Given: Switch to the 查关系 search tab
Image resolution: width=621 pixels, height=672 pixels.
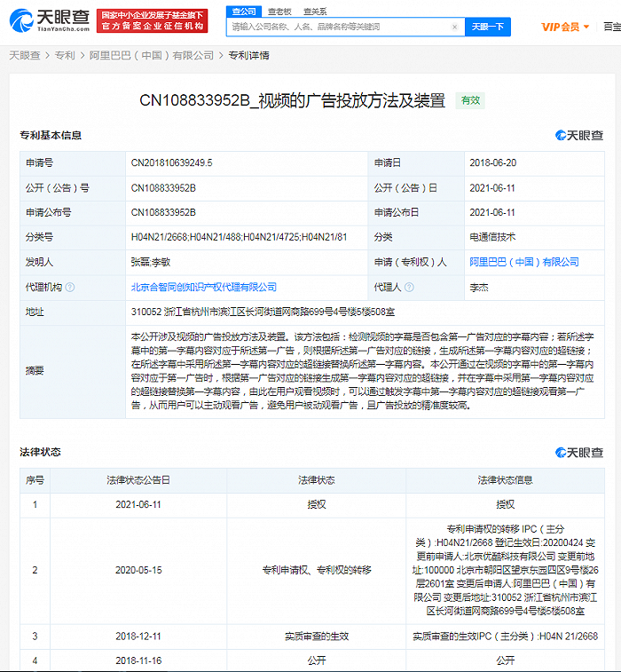Looking at the screenshot, I should [315, 12].
